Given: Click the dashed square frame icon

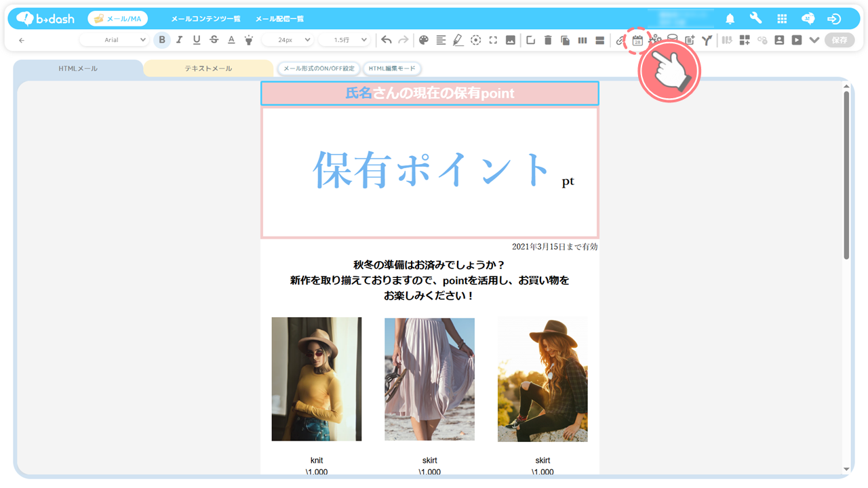Looking at the screenshot, I should pos(493,40).
